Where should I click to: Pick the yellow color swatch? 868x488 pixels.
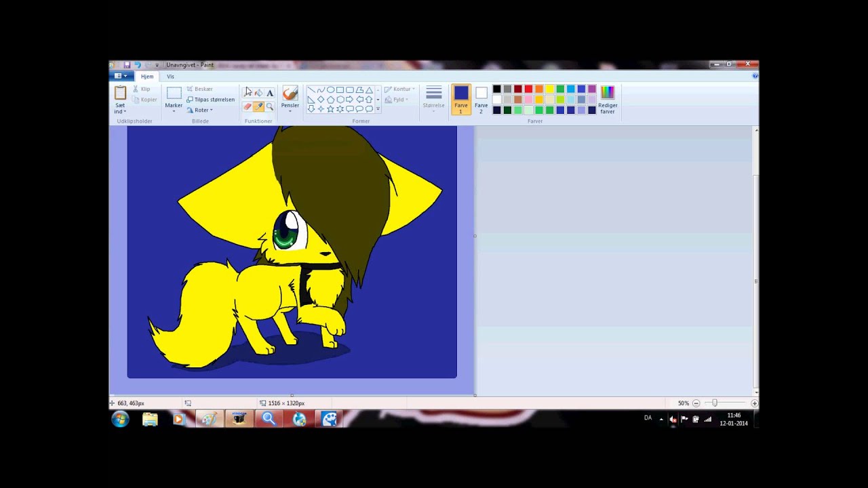point(550,89)
